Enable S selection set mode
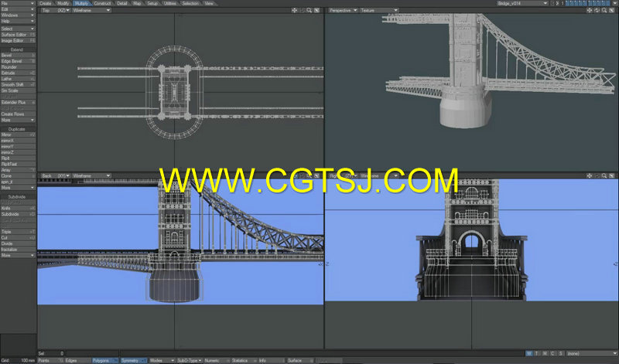Viewport: 619px width, 364px height. click(560, 353)
